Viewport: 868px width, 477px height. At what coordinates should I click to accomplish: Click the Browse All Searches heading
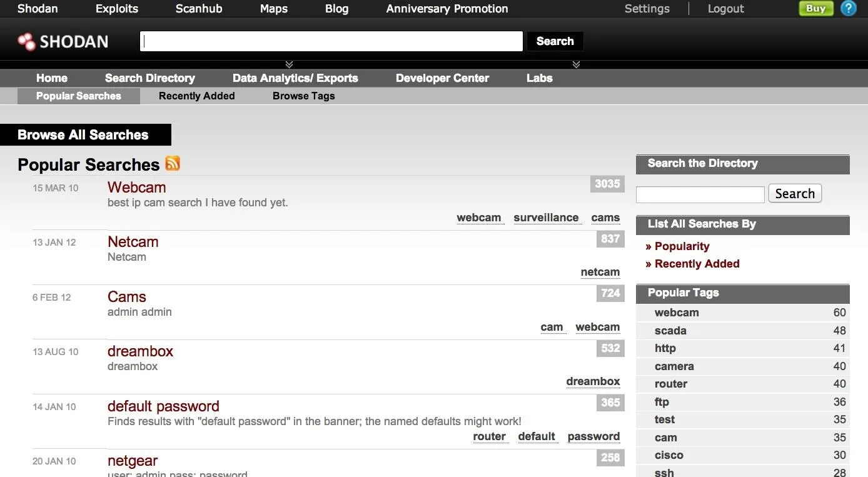pos(83,135)
